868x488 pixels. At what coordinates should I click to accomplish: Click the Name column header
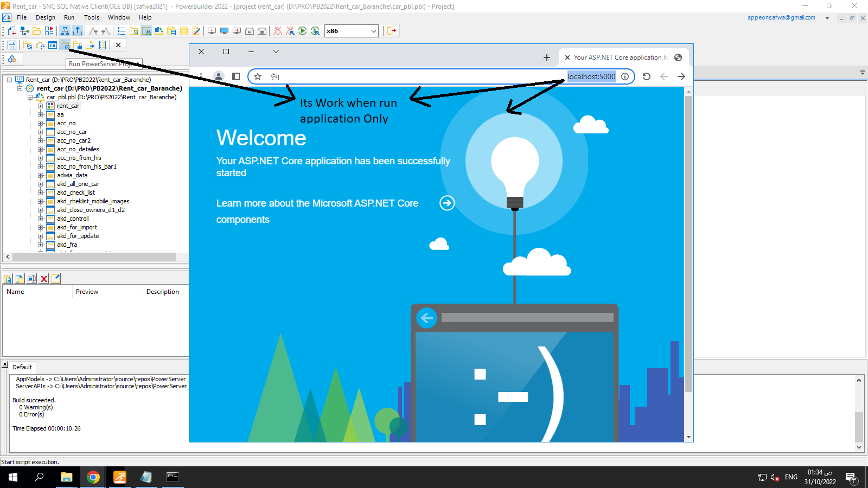coord(37,292)
